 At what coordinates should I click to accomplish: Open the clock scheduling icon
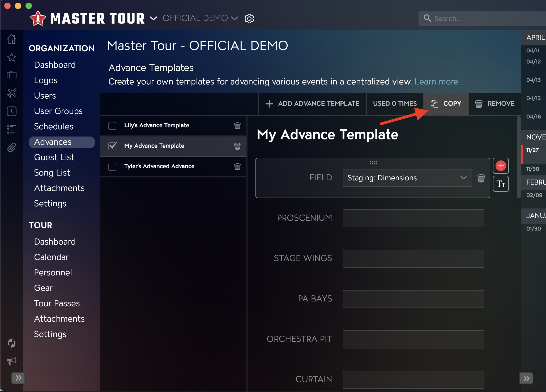point(12,111)
